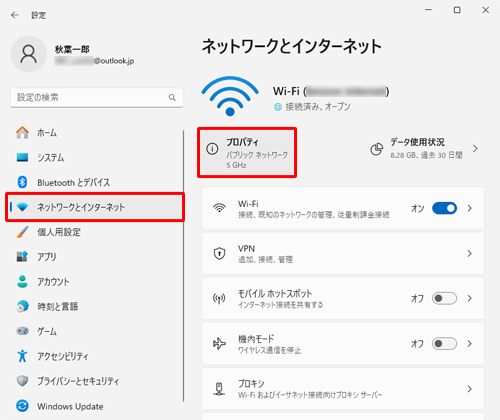Viewport: 500px width, 420px height.
Task: Click the mobile hotspot antenna icon
Action: click(x=219, y=298)
